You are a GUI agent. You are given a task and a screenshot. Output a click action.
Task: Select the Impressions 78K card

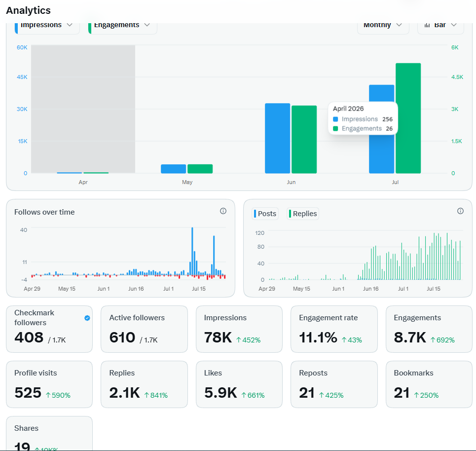pos(239,329)
